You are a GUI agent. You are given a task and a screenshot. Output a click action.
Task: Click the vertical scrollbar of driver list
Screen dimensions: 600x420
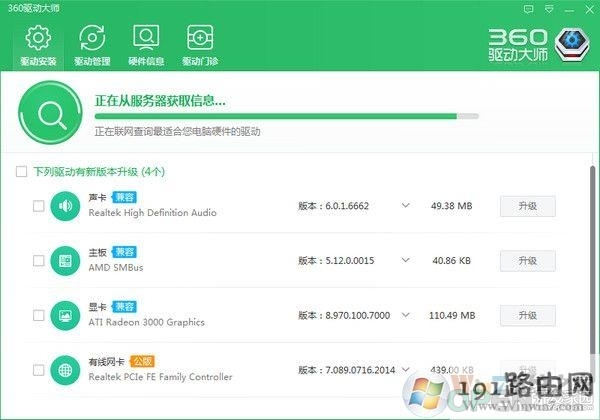click(592, 260)
